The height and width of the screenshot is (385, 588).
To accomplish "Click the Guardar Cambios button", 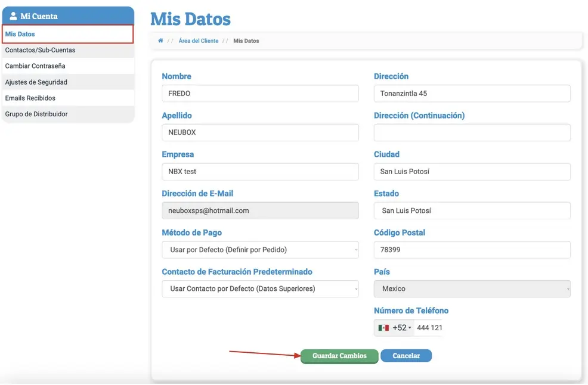I will click(339, 356).
